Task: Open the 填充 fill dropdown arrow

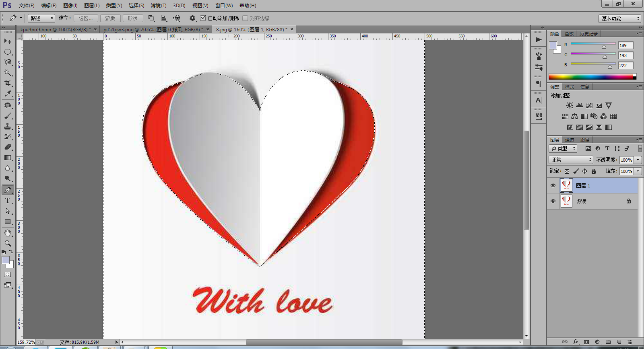Action: coord(638,171)
